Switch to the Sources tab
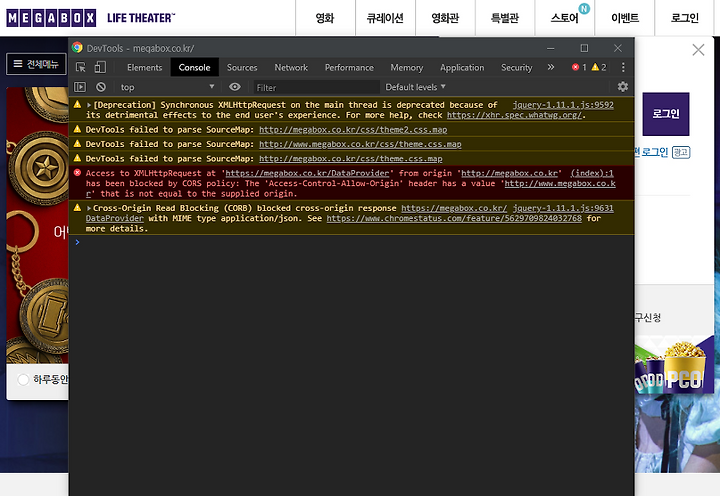720x496 pixels. click(242, 68)
